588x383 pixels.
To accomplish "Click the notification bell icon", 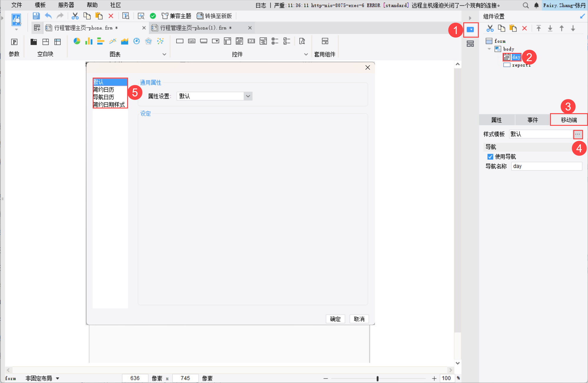I will pos(536,5).
